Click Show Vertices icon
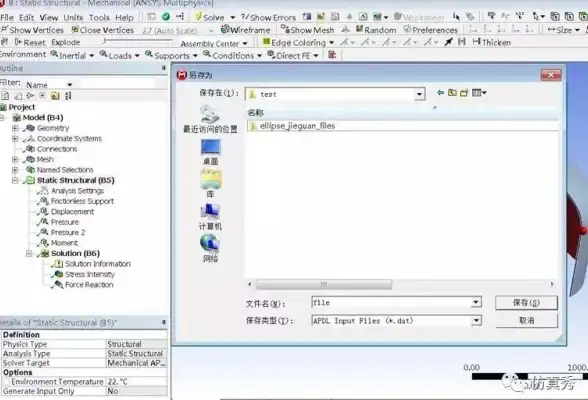Viewport: 588px width, 400px height. click(x=5, y=30)
